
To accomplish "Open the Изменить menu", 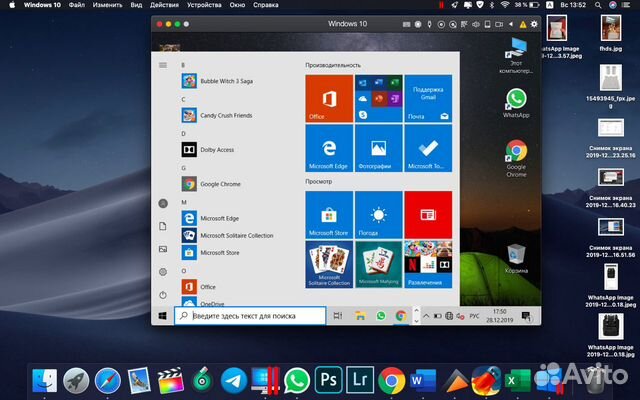I will click(107, 5).
